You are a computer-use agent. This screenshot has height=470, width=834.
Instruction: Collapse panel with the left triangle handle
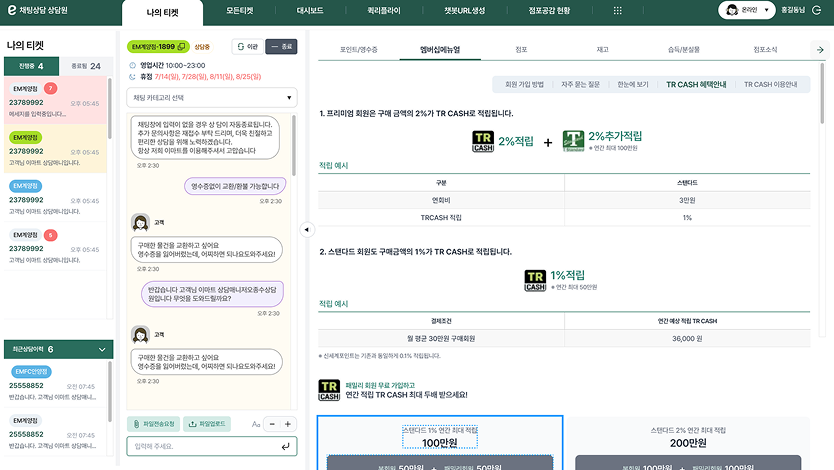306,229
